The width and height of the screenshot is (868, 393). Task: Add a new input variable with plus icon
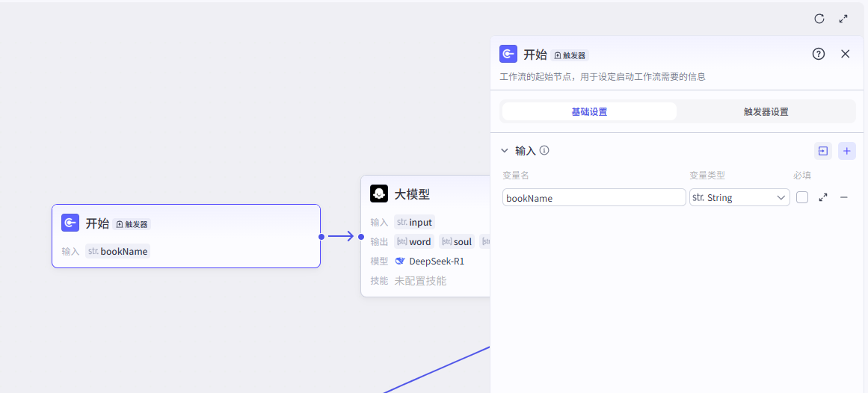pyautogui.click(x=847, y=151)
